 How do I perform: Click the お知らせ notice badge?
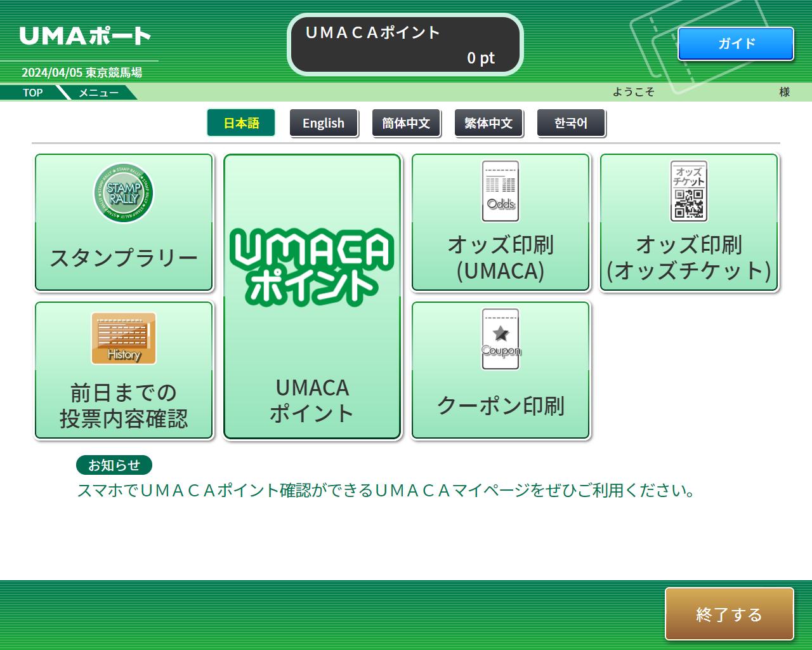114,465
